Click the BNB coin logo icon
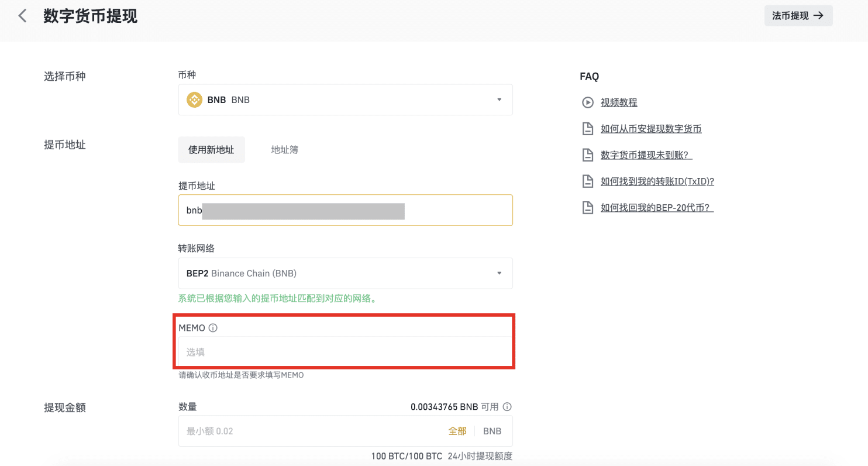868x466 pixels. (194, 100)
